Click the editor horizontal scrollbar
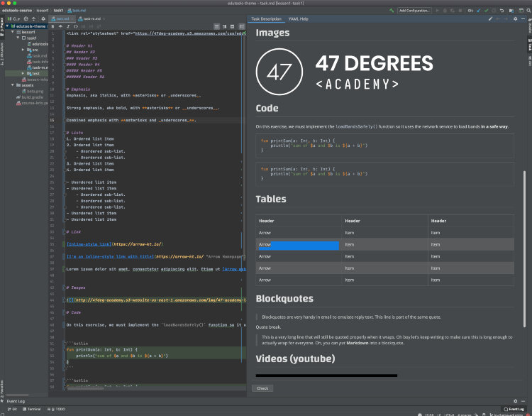Screen dimensions: 532x416 [x=86, y=388]
